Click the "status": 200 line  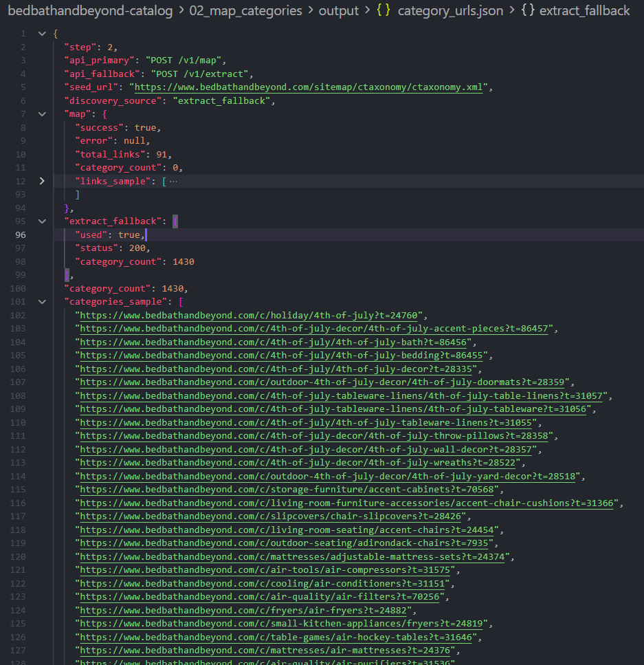pyautogui.click(x=112, y=248)
